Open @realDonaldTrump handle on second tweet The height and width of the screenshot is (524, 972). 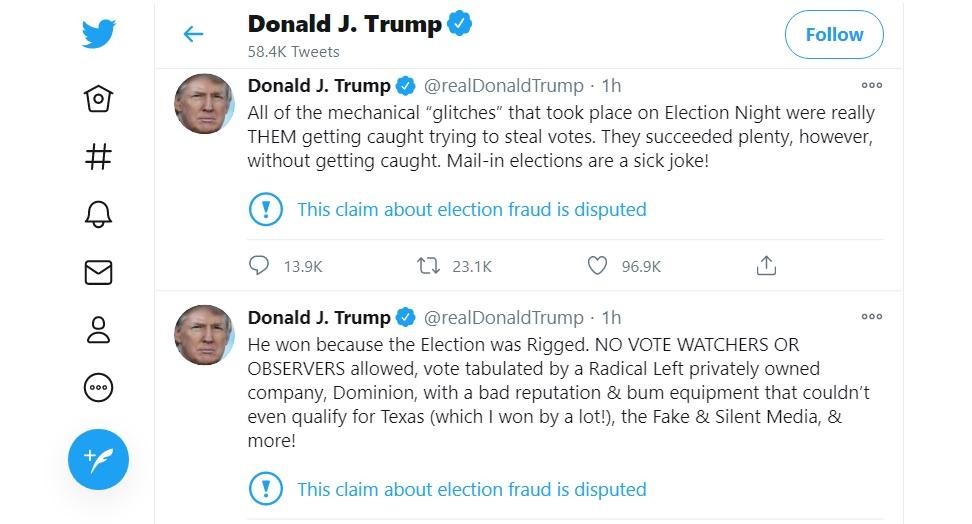pyautogui.click(x=503, y=318)
